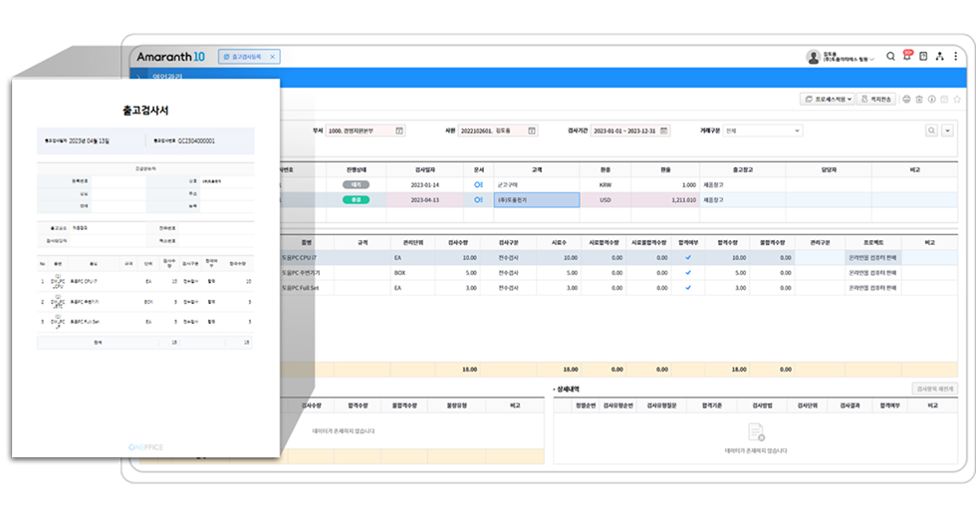Open the 프로세스적용 dropdown button
This screenshot has height=515, width=980.
pyautogui.click(x=829, y=100)
